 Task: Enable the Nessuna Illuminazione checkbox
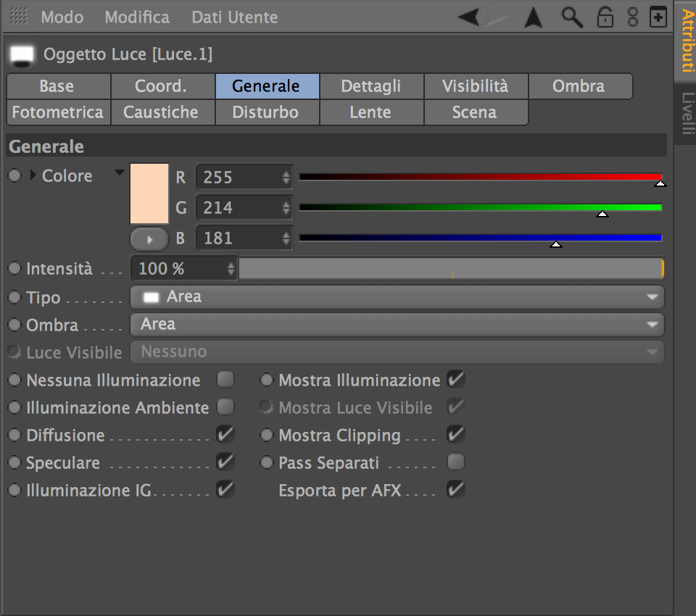pyautogui.click(x=225, y=380)
